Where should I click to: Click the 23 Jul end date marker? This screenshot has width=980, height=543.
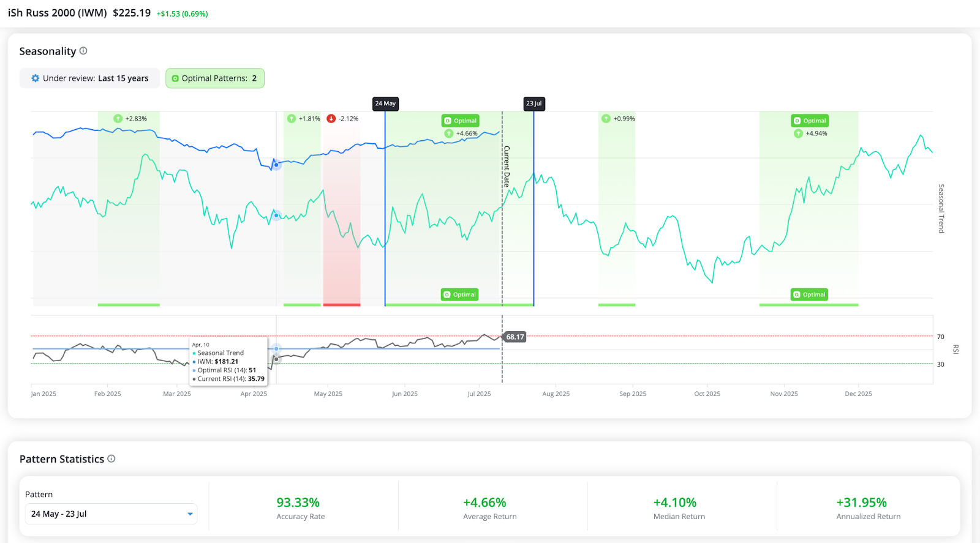[533, 103]
